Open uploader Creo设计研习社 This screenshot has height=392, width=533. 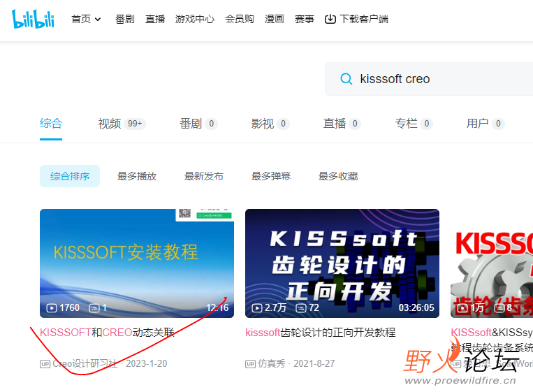click(x=85, y=364)
